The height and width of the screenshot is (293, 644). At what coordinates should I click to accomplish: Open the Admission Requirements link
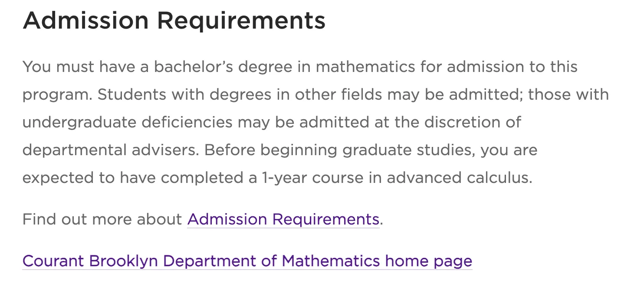(283, 219)
